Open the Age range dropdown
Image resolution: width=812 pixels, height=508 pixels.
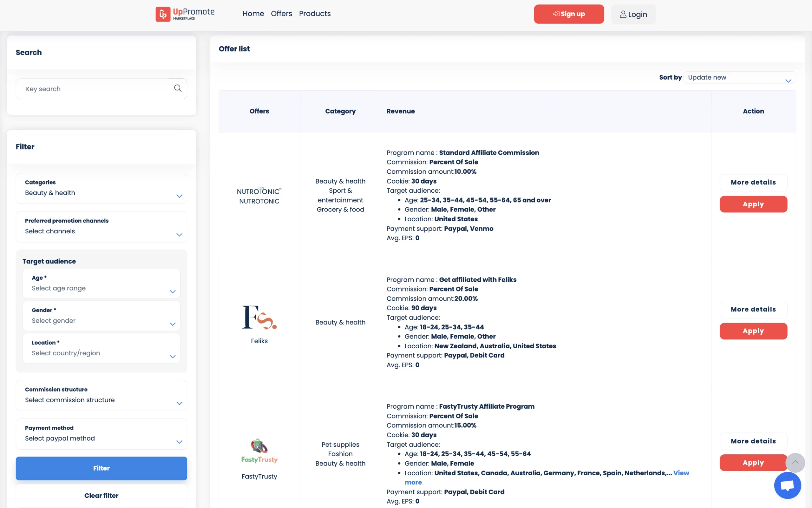coord(101,283)
